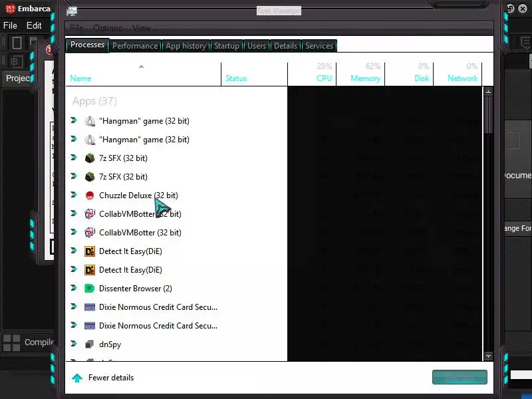Click the Task Manager title bar icon
This screenshot has width=532, height=399.
pyautogui.click(x=72, y=11)
